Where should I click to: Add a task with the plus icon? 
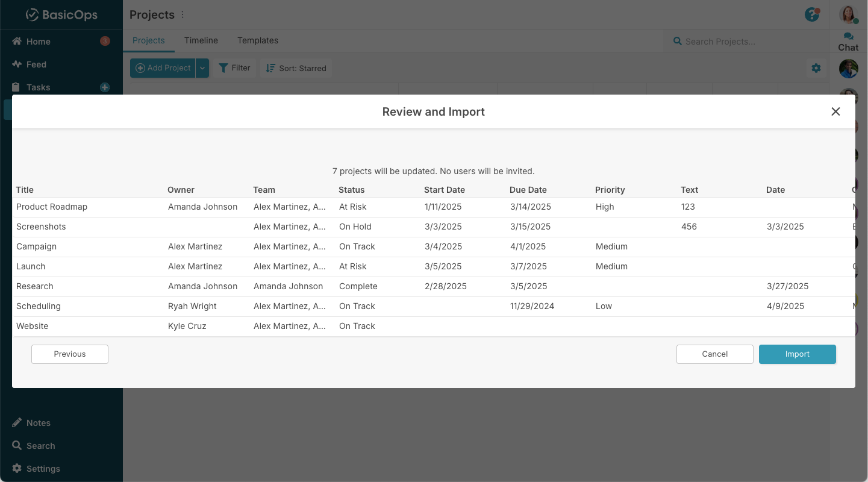[x=105, y=87]
